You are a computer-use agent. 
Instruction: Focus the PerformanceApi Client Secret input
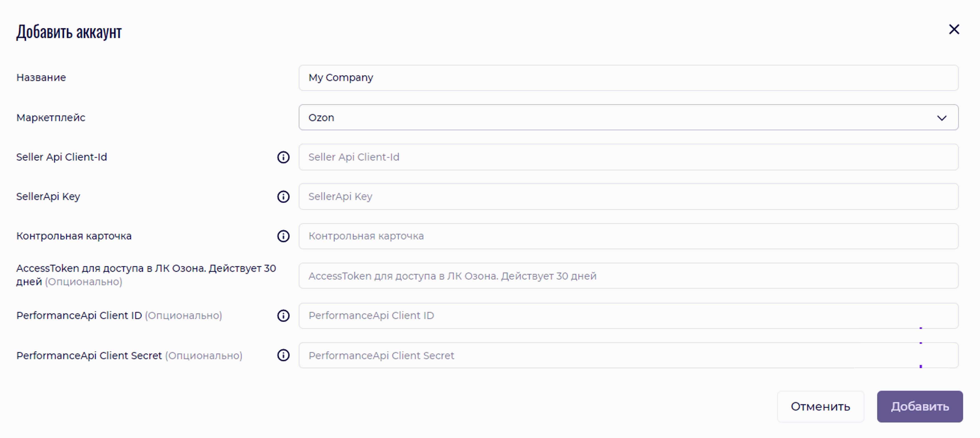628,355
